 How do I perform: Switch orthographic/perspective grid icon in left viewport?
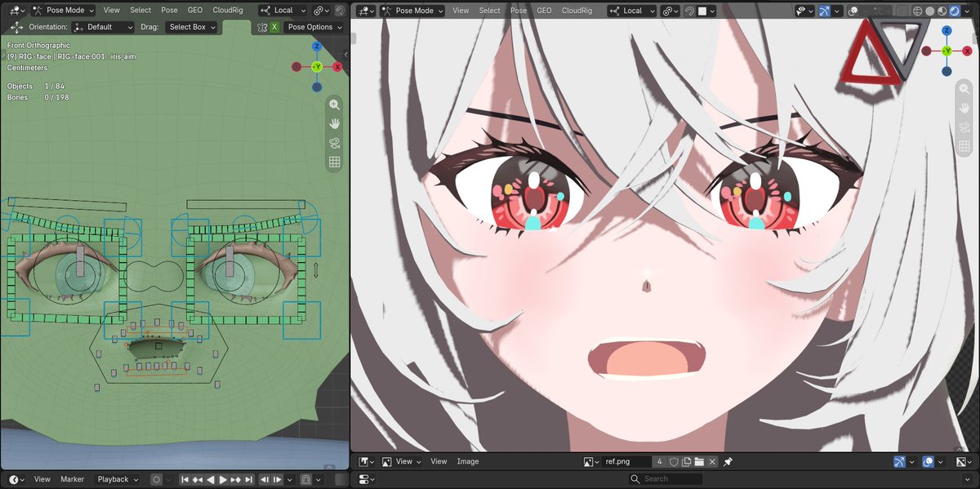click(334, 162)
